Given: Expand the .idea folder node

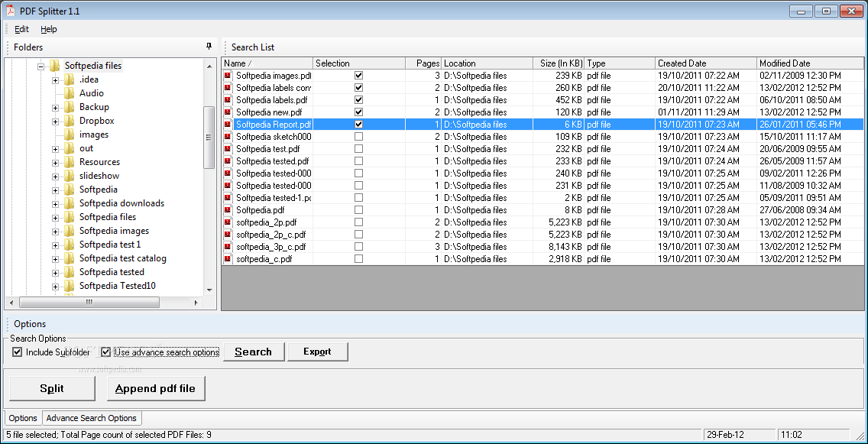Looking at the screenshot, I should coord(55,80).
